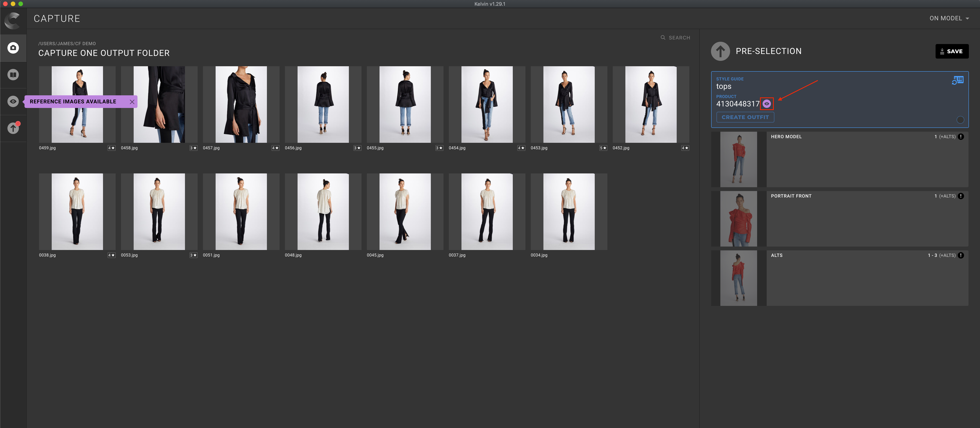The width and height of the screenshot is (980, 428).
Task: Click the warning icon on ALTS row
Action: (961, 255)
